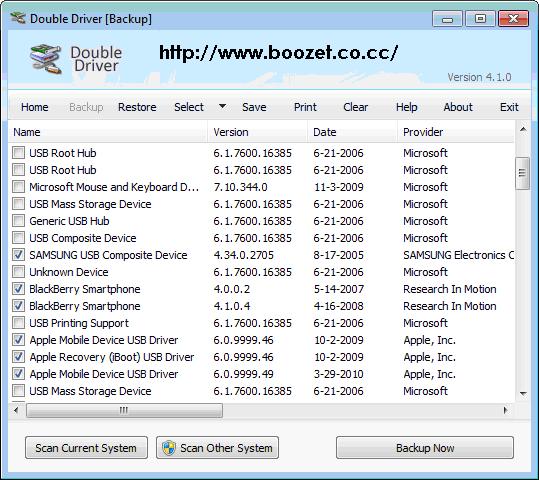
Task: Click date cell '5-14-2007'
Action: (x=339, y=289)
